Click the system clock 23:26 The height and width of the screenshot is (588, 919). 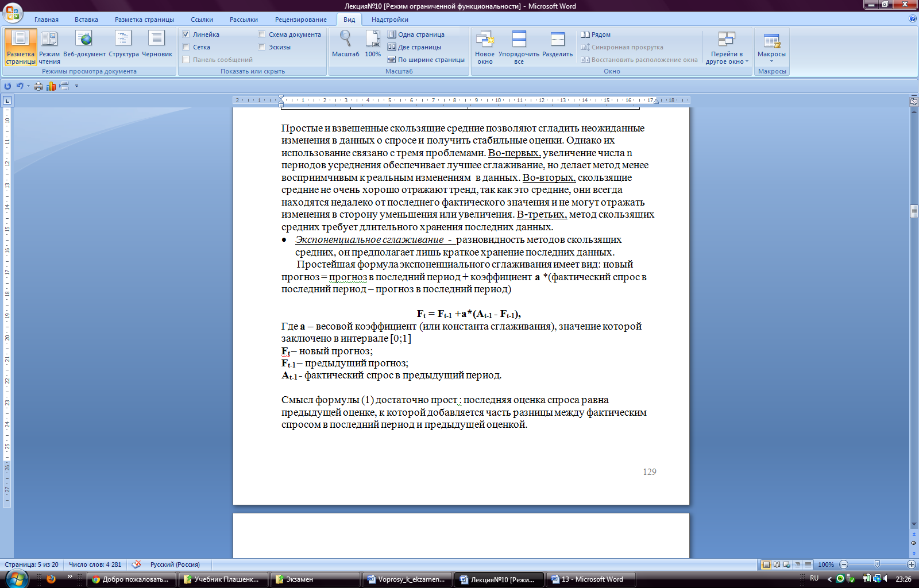[x=903, y=579]
